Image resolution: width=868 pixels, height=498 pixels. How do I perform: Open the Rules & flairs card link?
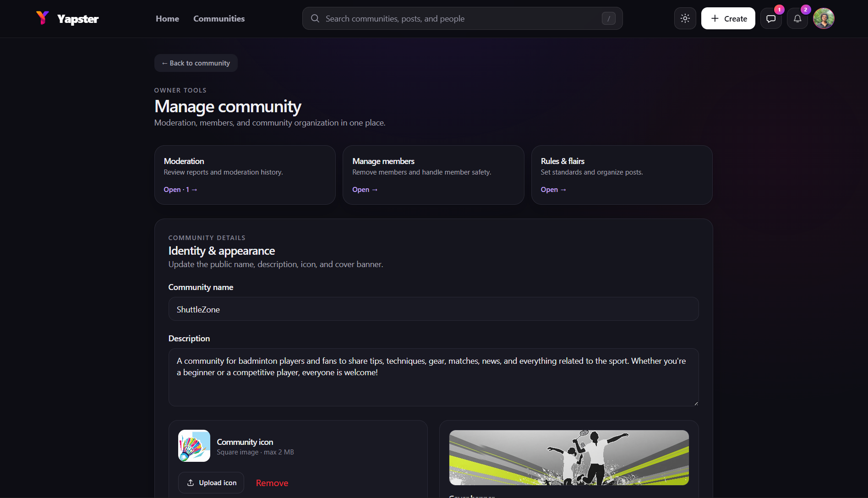(553, 190)
